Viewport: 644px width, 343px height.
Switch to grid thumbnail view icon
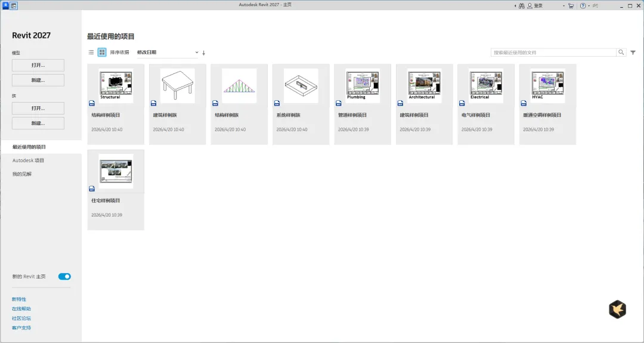pyautogui.click(x=102, y=52)
